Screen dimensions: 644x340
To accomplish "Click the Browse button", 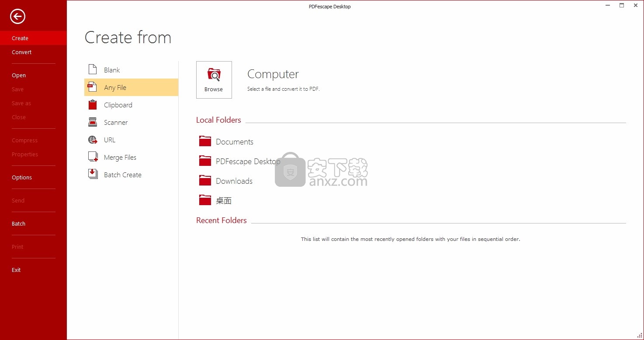I will click(x=214, y=80).
